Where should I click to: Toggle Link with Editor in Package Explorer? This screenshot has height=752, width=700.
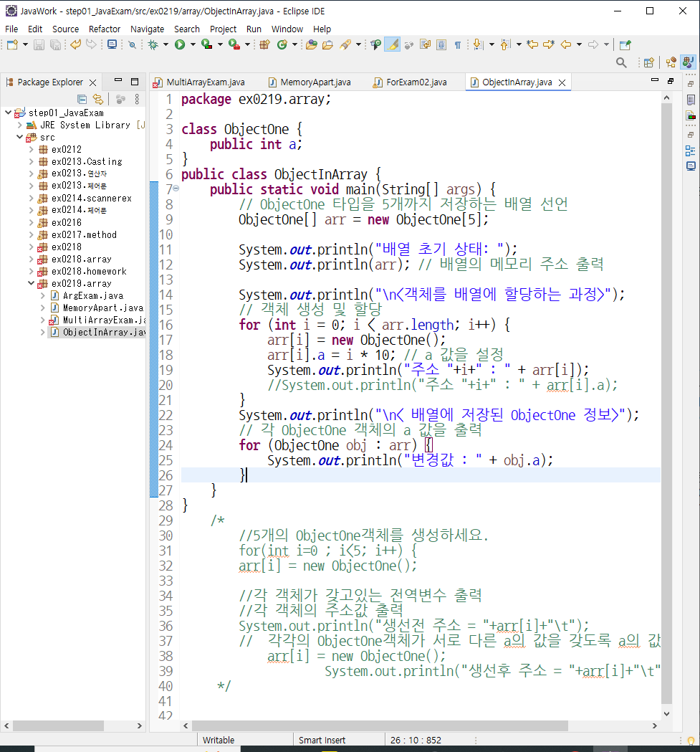[98, 99]
